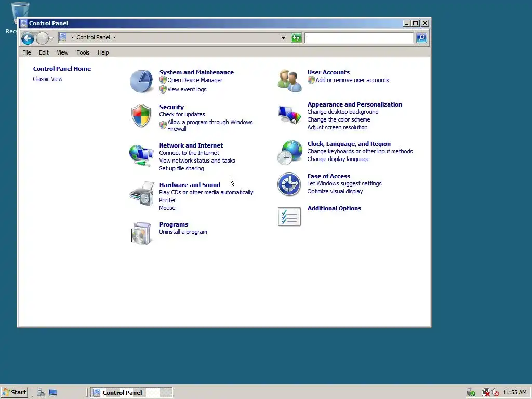
Task: Open Device Manager link
Action: 195,80
